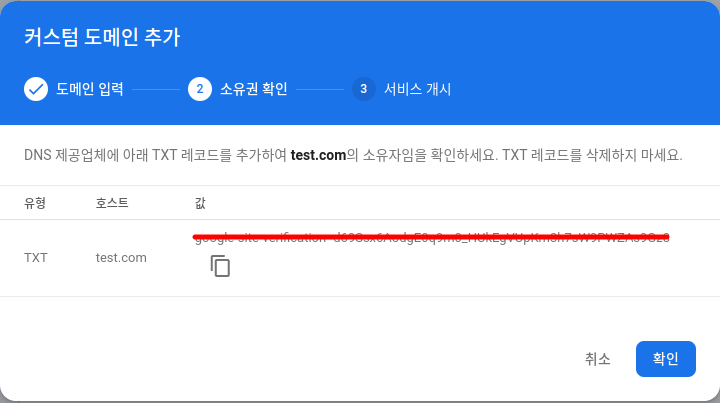Image resolution: width=720 pixels, height=403 pixels.
Task: Go to 도메인 입력 step label
Action: (x=90, y=89)
